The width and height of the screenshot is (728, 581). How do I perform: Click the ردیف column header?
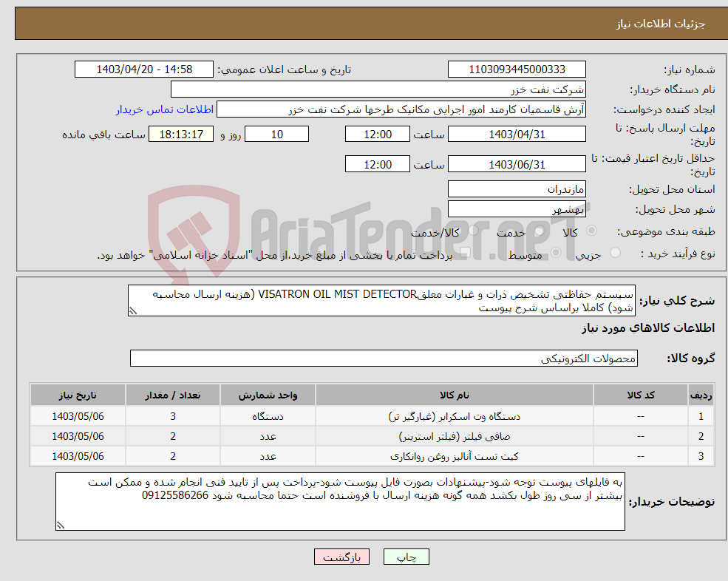point(701,395)
